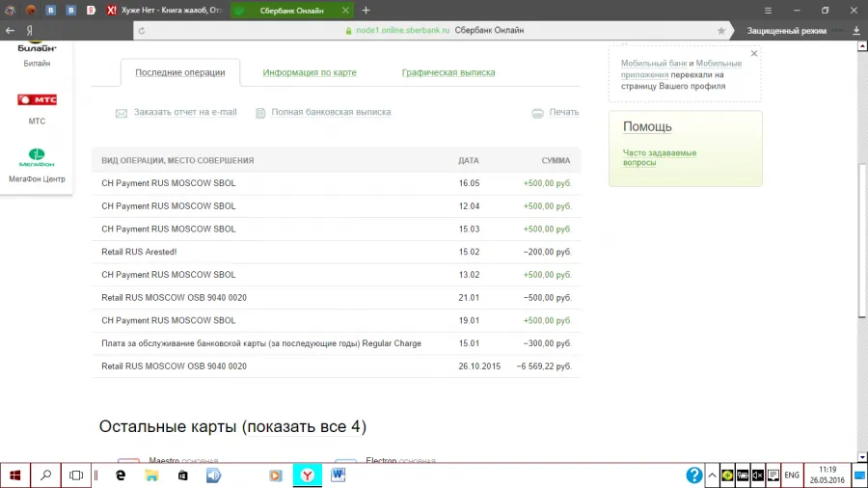Open the speaker app on taskbar
Viewport: 868px width, 488px height.
click(x=213, y=475)
